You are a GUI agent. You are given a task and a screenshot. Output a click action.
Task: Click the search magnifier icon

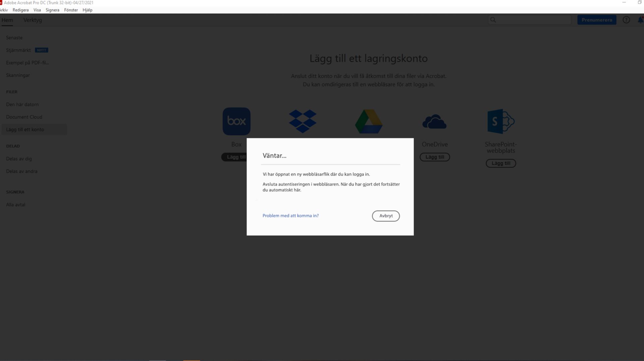click(x=493, y=20)
